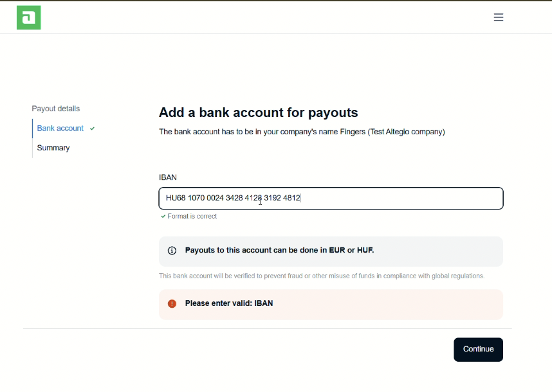Open the hamburger menu
The height and width of the screenshot is (392, 552).
click(x=499, y=17)
